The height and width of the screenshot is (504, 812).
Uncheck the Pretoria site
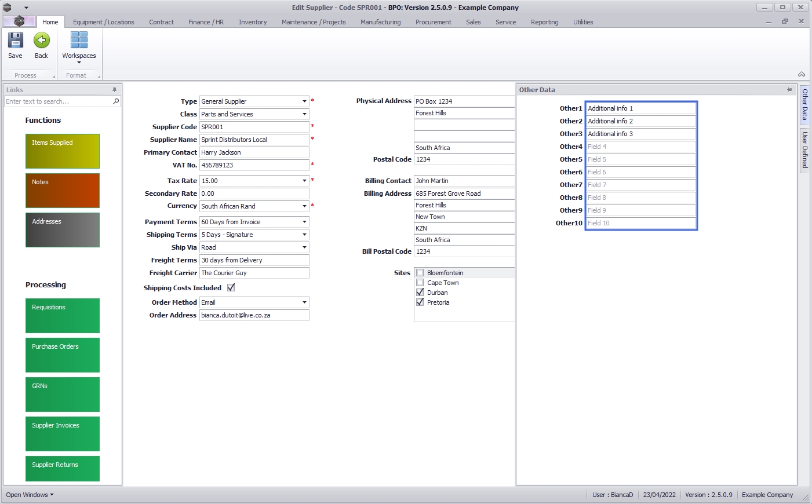coord(420,302)
